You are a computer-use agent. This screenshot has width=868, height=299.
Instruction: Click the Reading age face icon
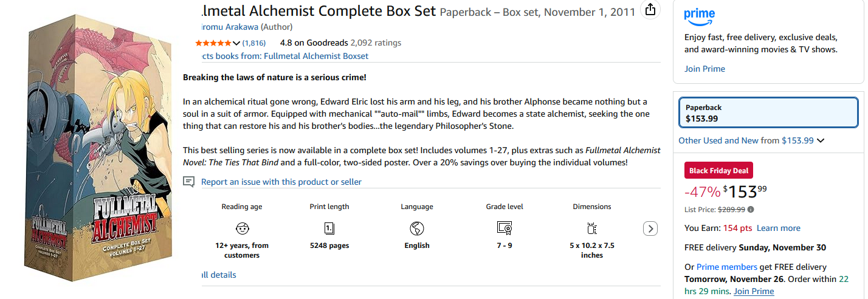pos(242,229)
